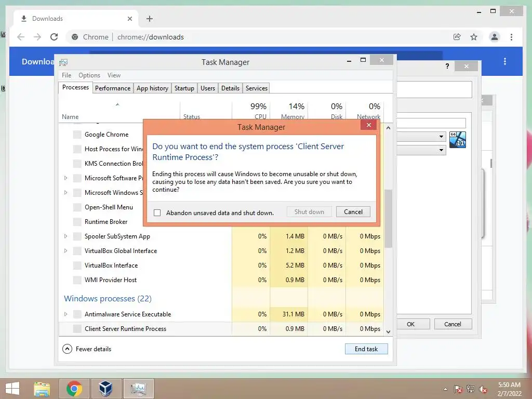Click the muted volume tray icon
The width and height of the screenshot is (532, 399).
483,389
